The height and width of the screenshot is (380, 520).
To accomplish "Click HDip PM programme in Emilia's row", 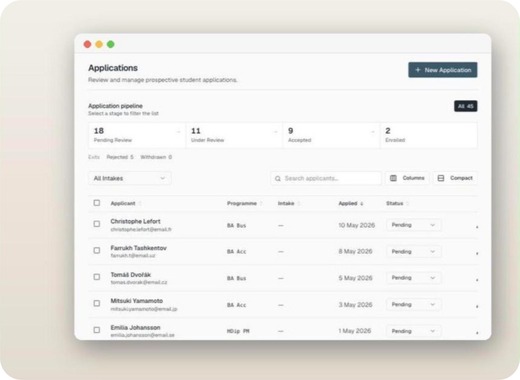I will point(238,331).
